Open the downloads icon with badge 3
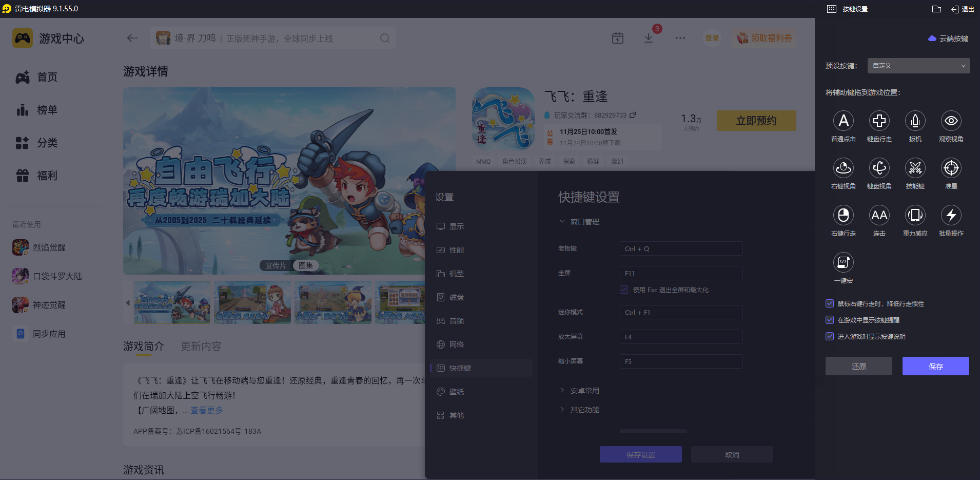Viewport: 980px width, 480px height. 649,38
